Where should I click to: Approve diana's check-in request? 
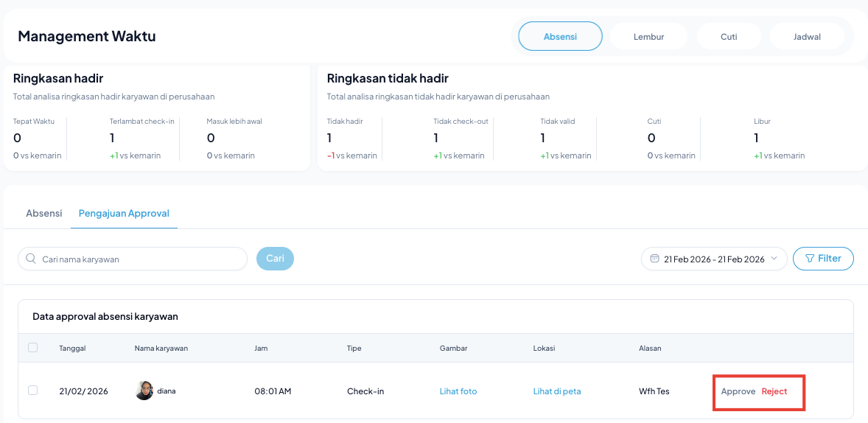[738, 391]
